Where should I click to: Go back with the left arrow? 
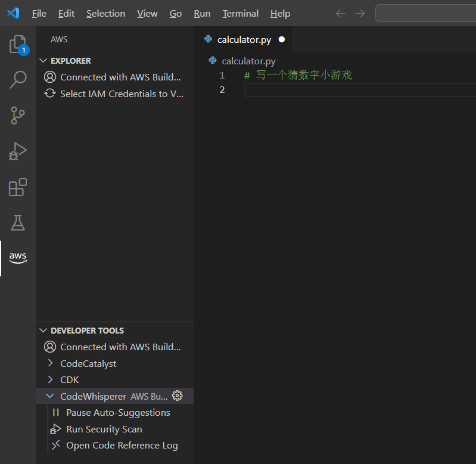tap(341, 13)
